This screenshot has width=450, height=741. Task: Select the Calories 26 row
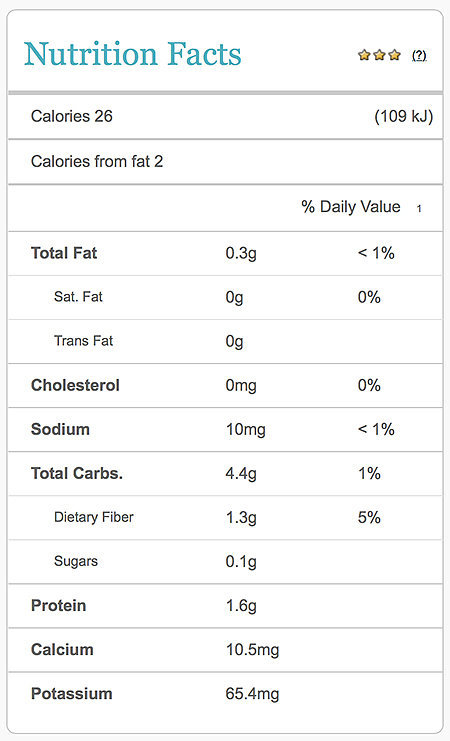click(x=225, y=116)
